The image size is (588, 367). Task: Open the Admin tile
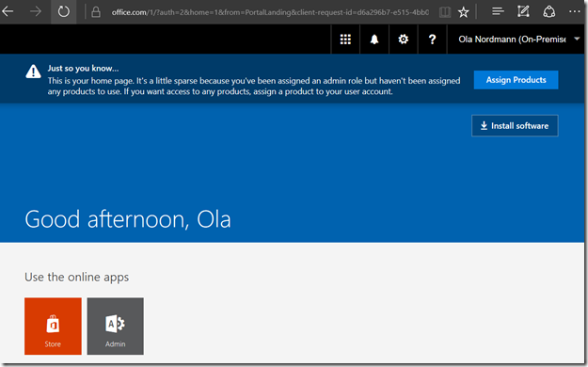point(116,327)
